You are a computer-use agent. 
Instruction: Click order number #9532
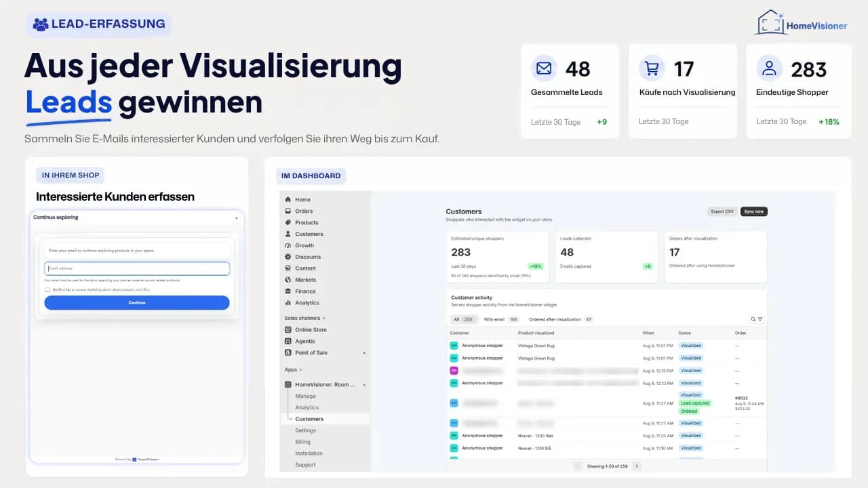coord(742,399)
